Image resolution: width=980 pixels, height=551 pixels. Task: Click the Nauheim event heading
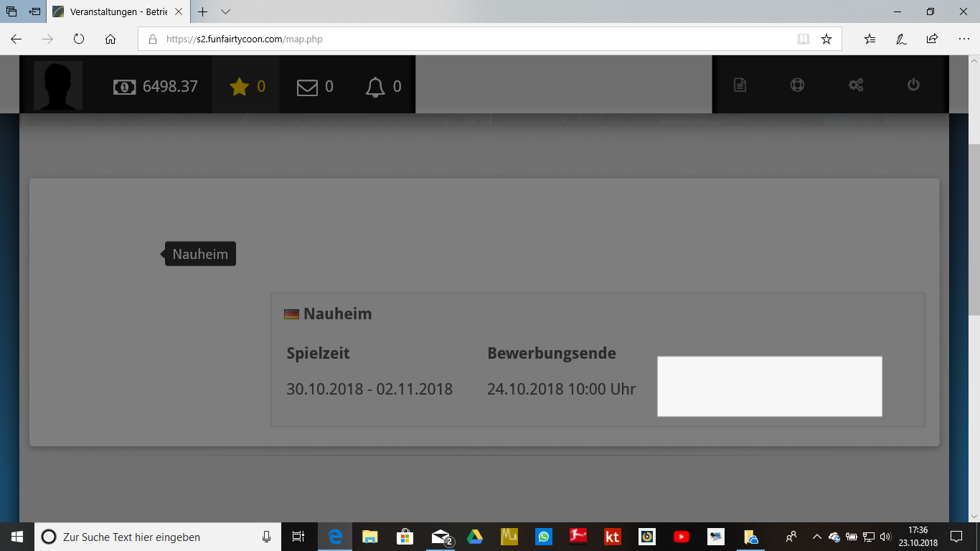tap(337, 314)
